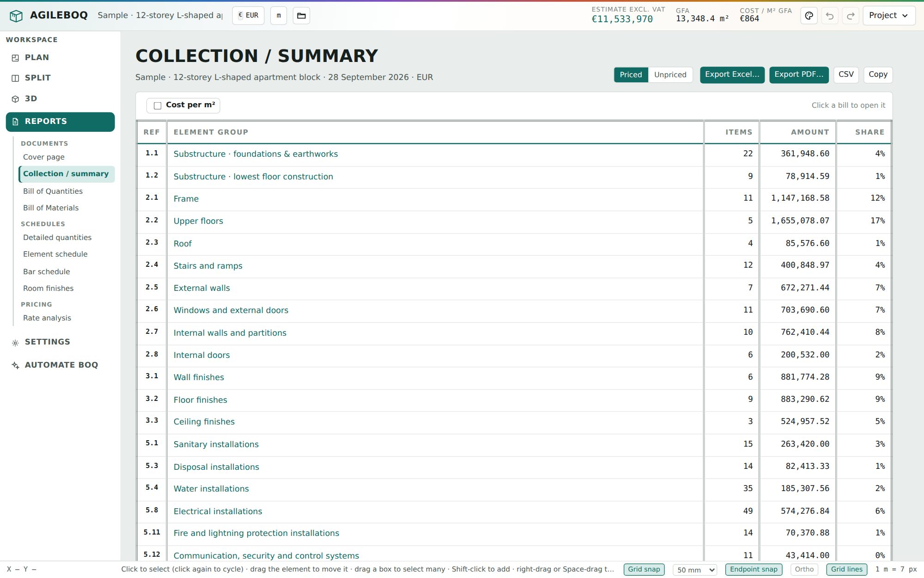Switch to Priced view

coord(631,74)
